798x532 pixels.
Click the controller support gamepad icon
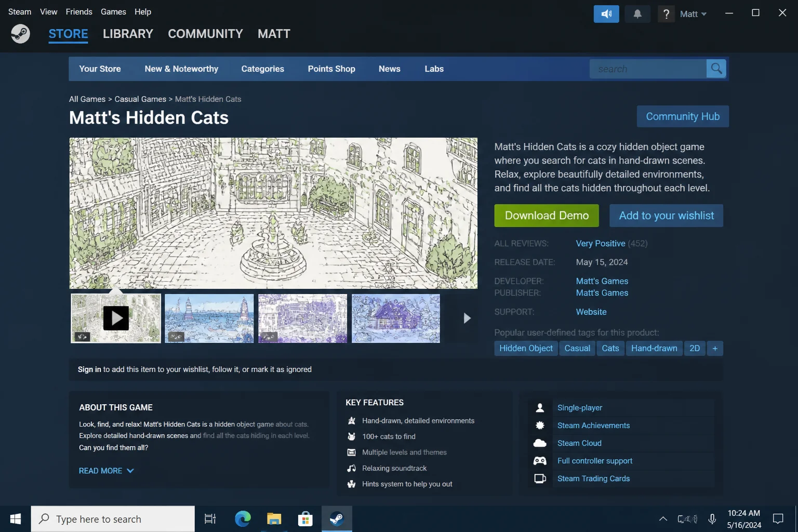(540, 461)
